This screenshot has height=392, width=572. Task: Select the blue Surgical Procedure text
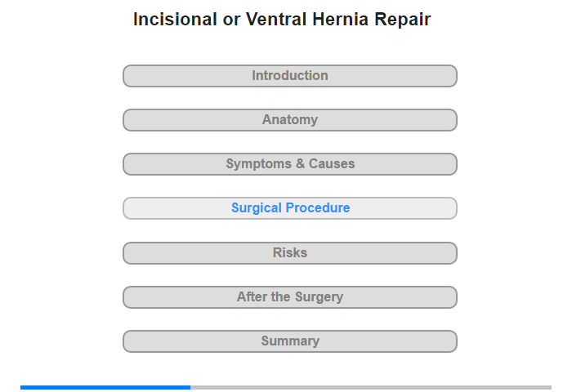click(290, 208)
